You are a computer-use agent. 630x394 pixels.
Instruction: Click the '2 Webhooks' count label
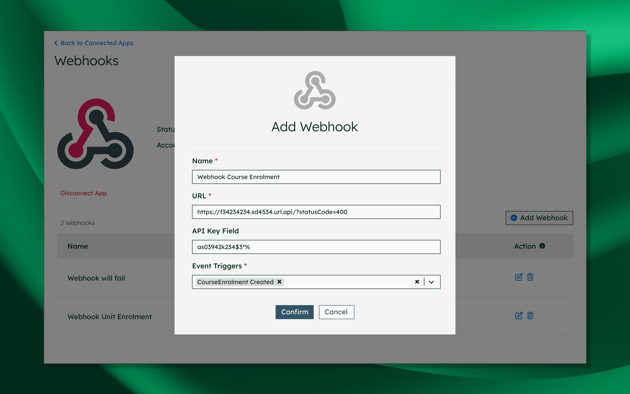pos(78,223)
